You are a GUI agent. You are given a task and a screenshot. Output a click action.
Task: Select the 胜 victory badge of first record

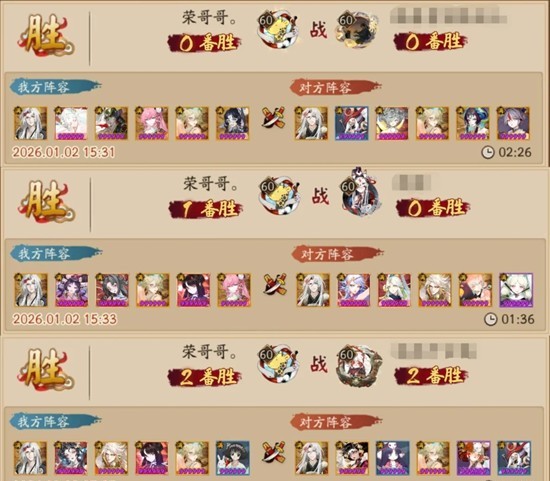45,36
